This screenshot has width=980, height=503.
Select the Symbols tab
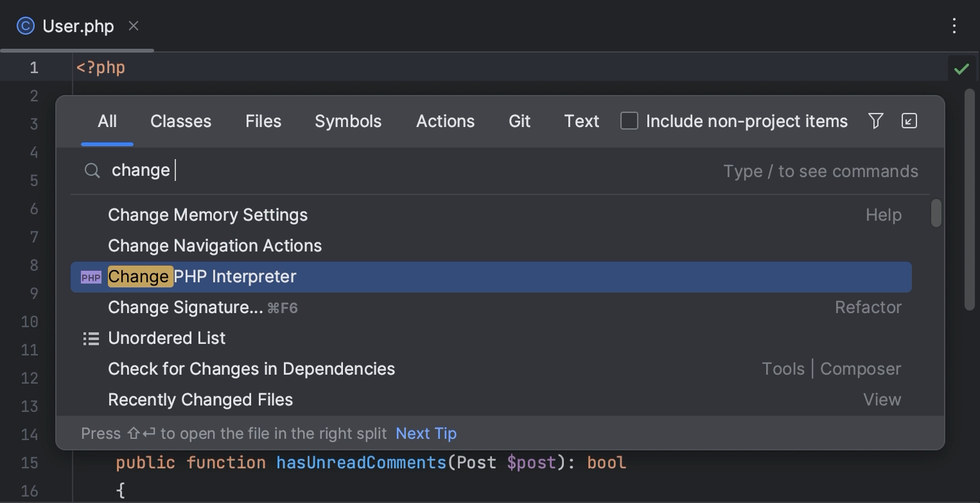347,121
